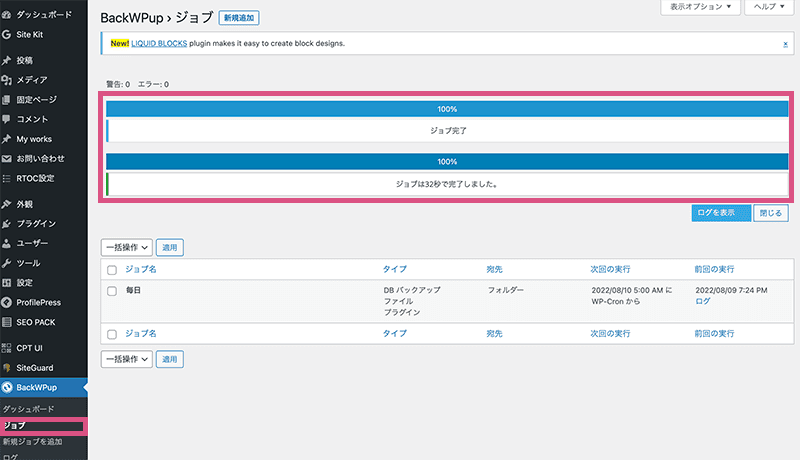
Task: Sort by 前回の実行 column header
Action: (714, 269)
